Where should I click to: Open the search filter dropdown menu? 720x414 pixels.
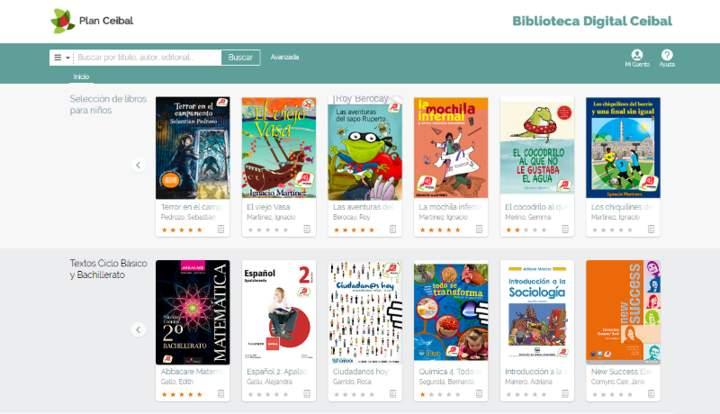pyautogui.click(x=60, y=58)
